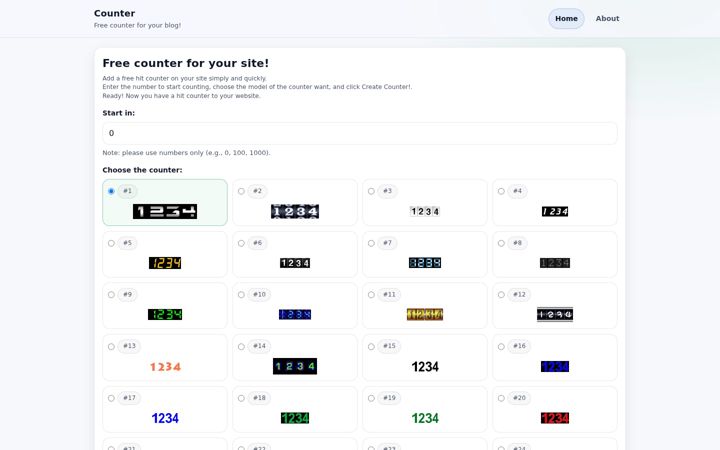Select radio button for counter #19
Image resolution: width=720 pixels, height=450 pixels.
371,398
